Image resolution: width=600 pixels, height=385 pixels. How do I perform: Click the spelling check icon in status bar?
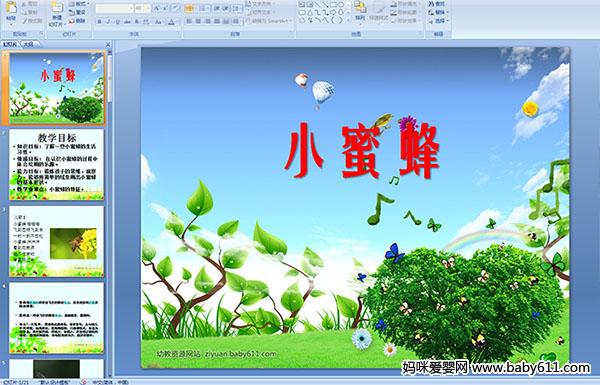tap(83, 382)
